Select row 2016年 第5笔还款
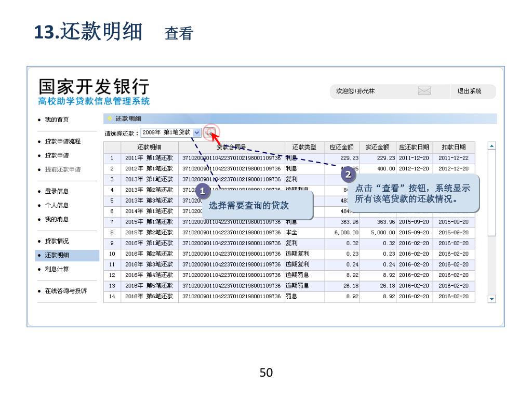The image size is (532, 399). click(289, 286)
